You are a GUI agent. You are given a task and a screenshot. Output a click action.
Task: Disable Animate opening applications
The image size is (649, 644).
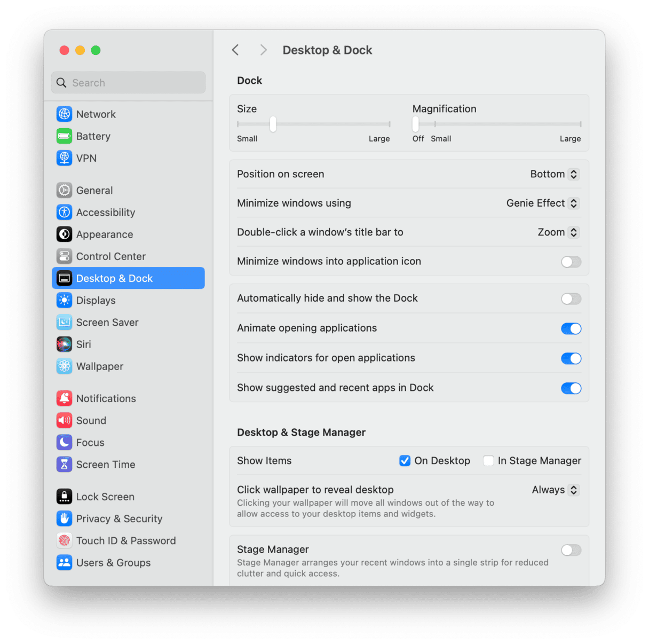coord(571,329)
